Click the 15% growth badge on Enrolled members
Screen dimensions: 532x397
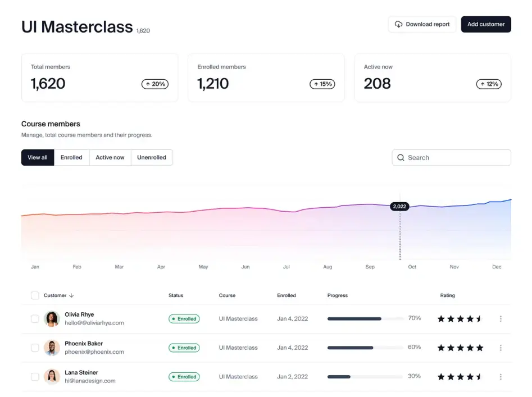(x=322, y=84)
